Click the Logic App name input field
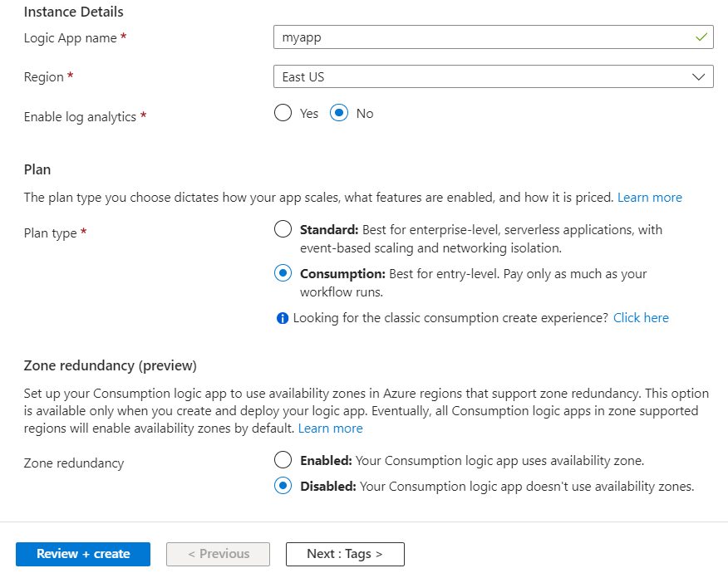Image resolution: width=728 pixels, height=573 pixels. pos(482,37)
